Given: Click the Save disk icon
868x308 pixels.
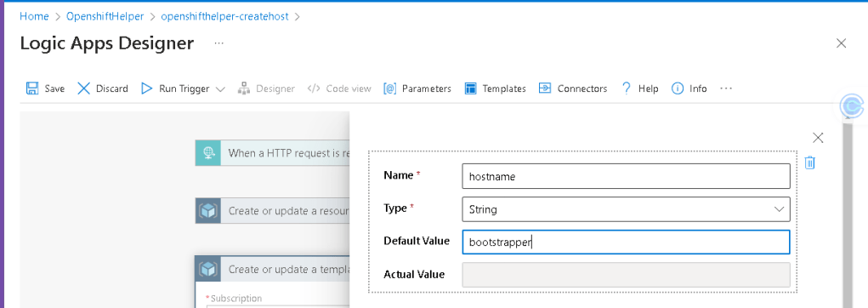Looking at the screenshot, I should (x=32, y=88).
